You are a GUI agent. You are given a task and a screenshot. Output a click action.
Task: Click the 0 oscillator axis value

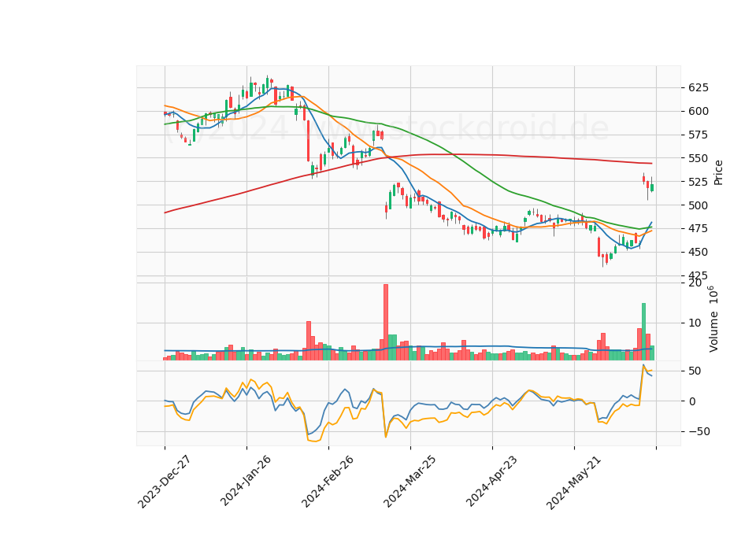tap(692, 401)
